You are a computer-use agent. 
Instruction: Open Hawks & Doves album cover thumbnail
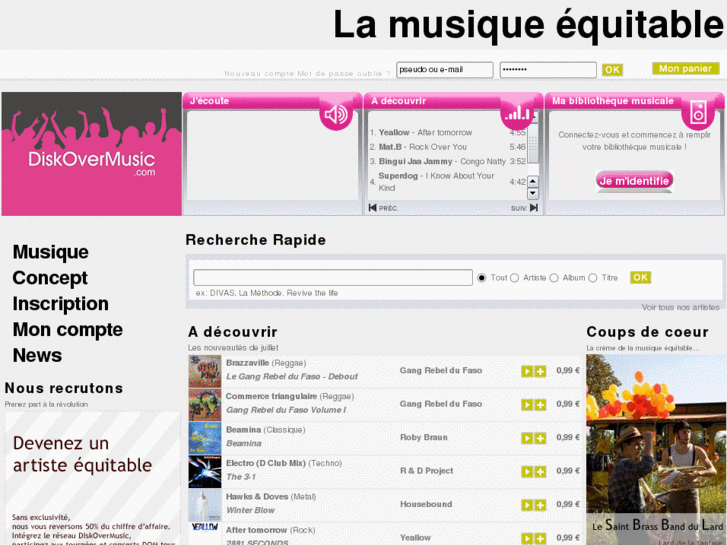click(205, 505)
